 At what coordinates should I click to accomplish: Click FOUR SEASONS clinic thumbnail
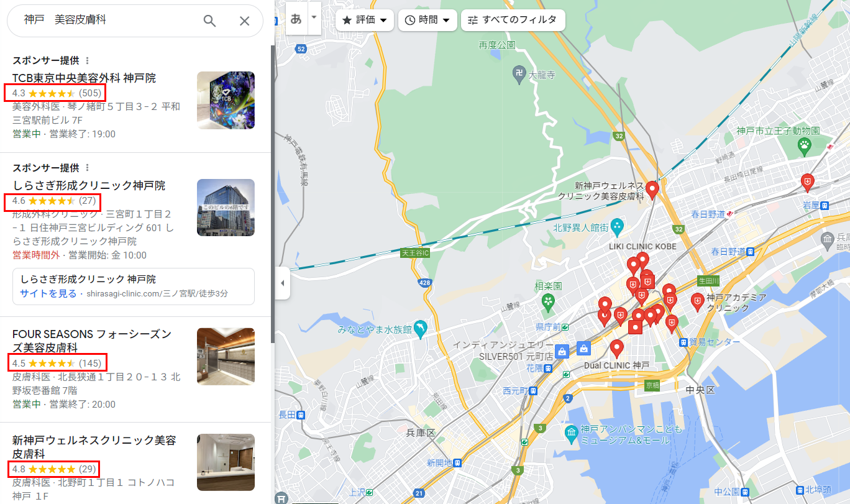click(226, 357)
